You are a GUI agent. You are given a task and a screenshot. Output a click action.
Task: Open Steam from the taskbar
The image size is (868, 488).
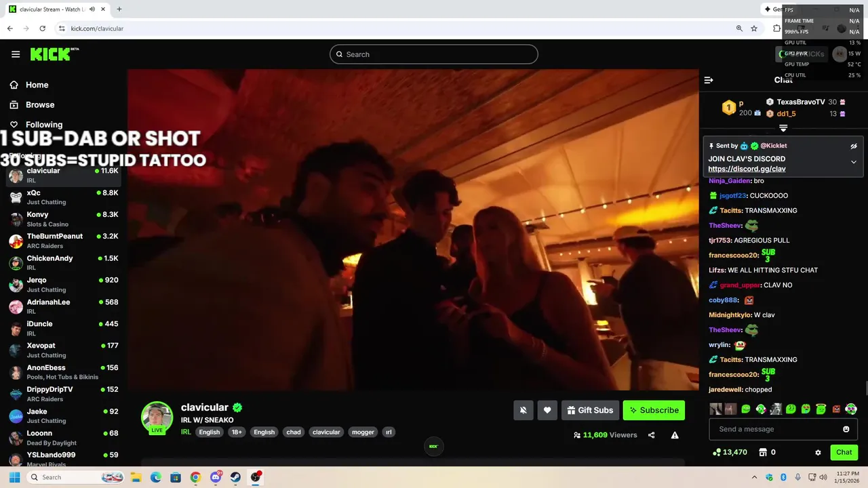tap(235, 477)
